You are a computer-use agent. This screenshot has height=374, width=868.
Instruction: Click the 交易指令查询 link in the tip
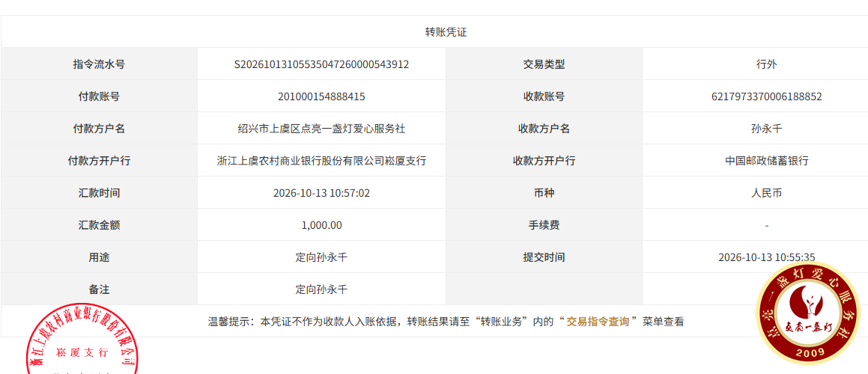(598, 322)
